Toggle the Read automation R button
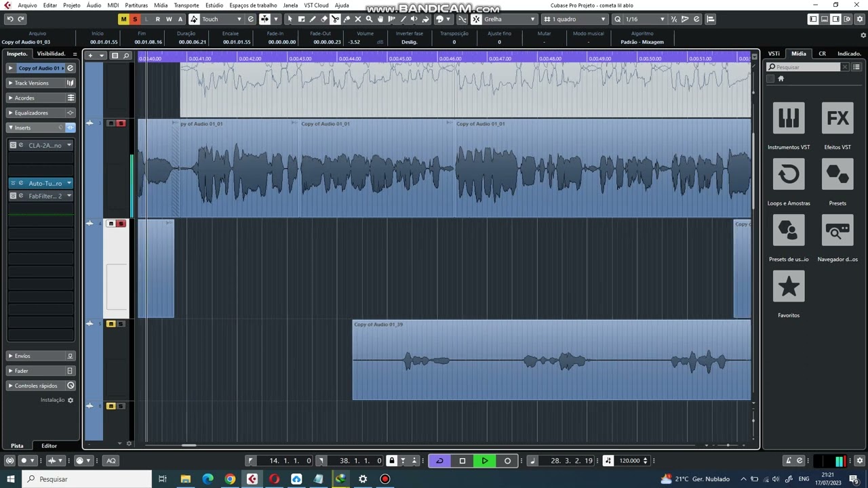Image resolution: width=868 pixels, height=488 pixels. click(157, 19)
